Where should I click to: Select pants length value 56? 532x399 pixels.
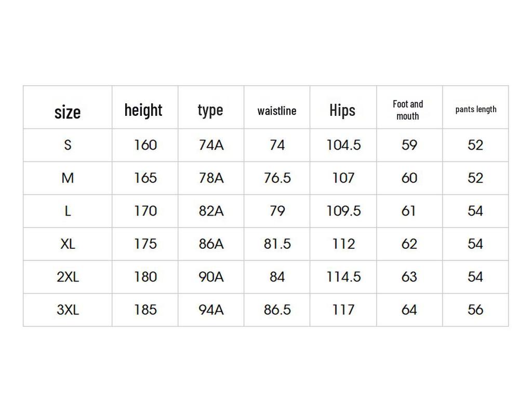475,310
